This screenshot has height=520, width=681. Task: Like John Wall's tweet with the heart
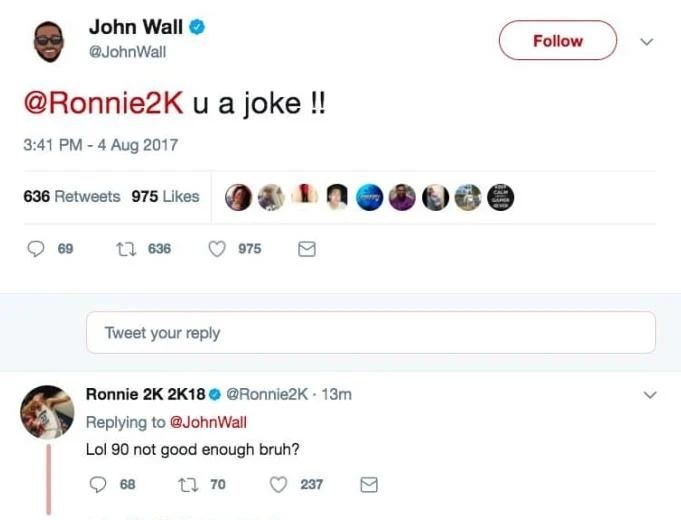216,249
